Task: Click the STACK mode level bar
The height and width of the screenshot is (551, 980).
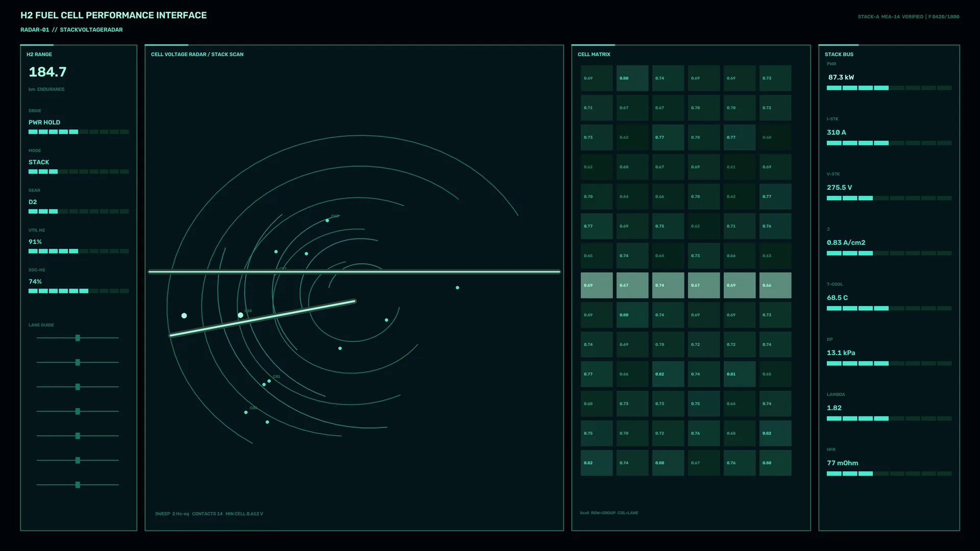Action: point(79,171)
